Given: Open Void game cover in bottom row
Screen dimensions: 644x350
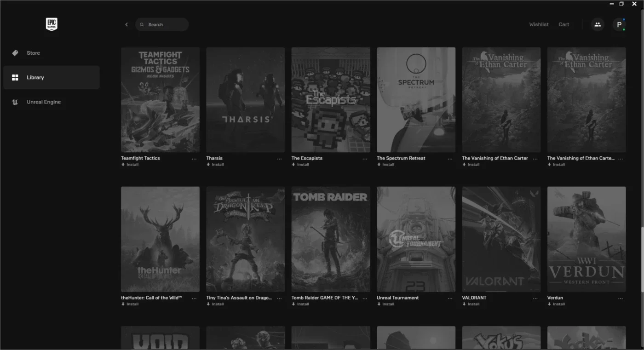Looking at the screenshot, I should click(x=160, y=338).
